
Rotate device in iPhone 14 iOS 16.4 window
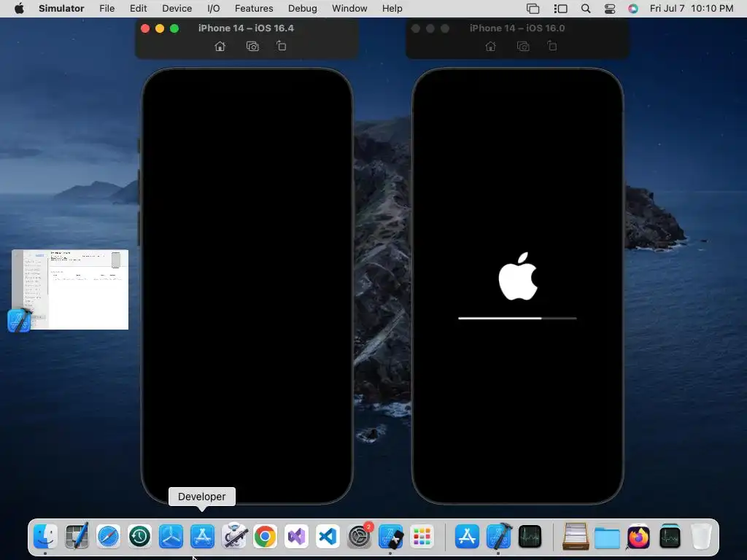coord(281,46)
